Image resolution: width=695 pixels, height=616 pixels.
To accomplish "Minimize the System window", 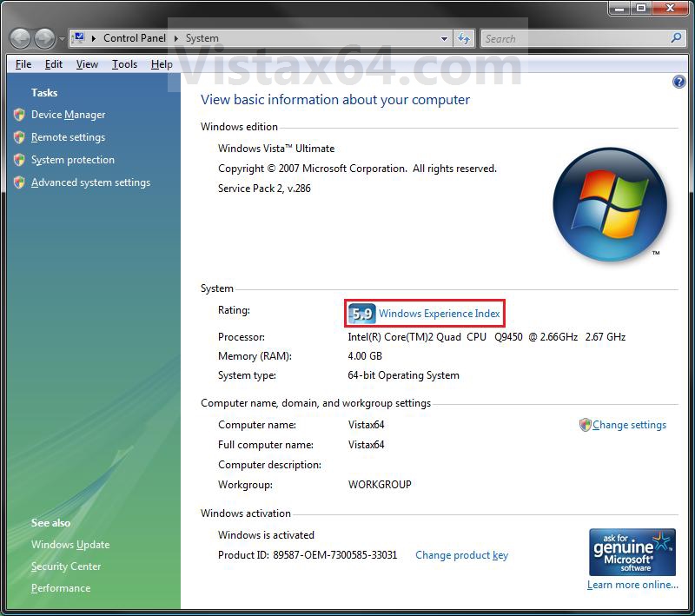I will click(619, 8).
